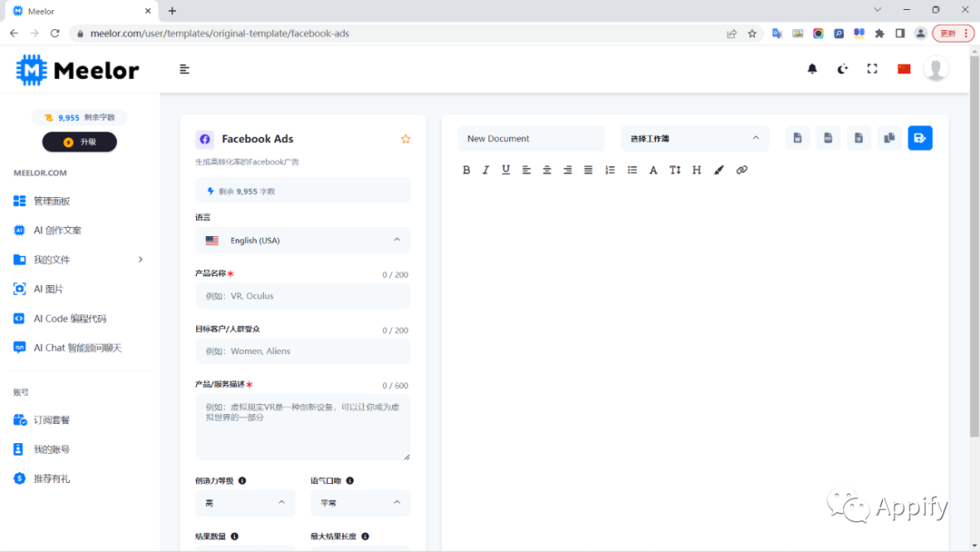Focus the 产品名称 product name field

coord(303,296)
